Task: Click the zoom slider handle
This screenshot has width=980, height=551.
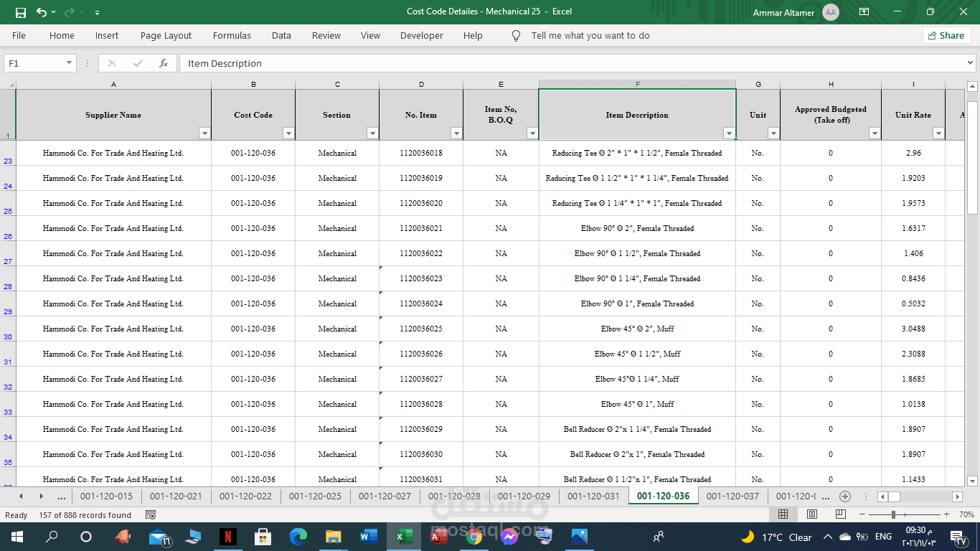Action: [893, 514]
